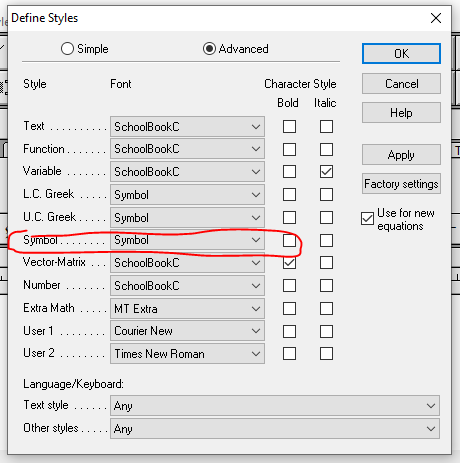Screen dimensions: 460x463
Task: Uncheck Bold for Vector-Matrix style
Action: tap(289, 263)
